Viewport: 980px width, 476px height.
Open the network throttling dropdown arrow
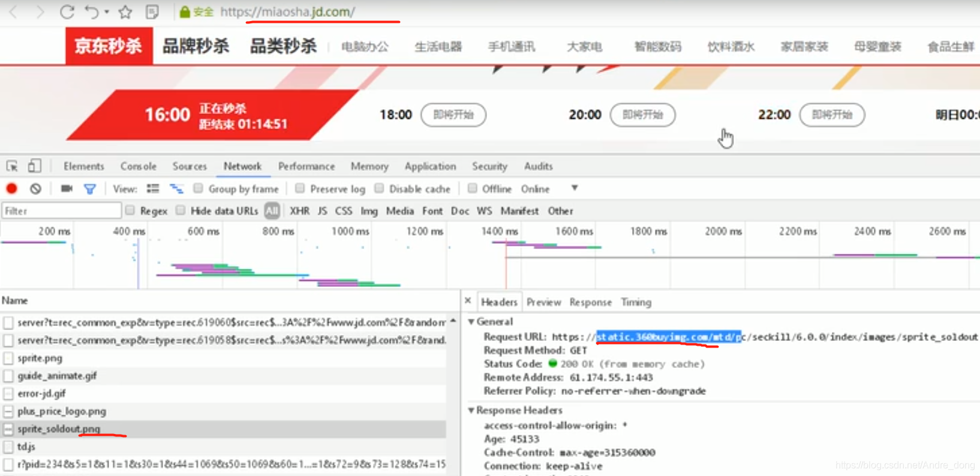pos(575,188)
